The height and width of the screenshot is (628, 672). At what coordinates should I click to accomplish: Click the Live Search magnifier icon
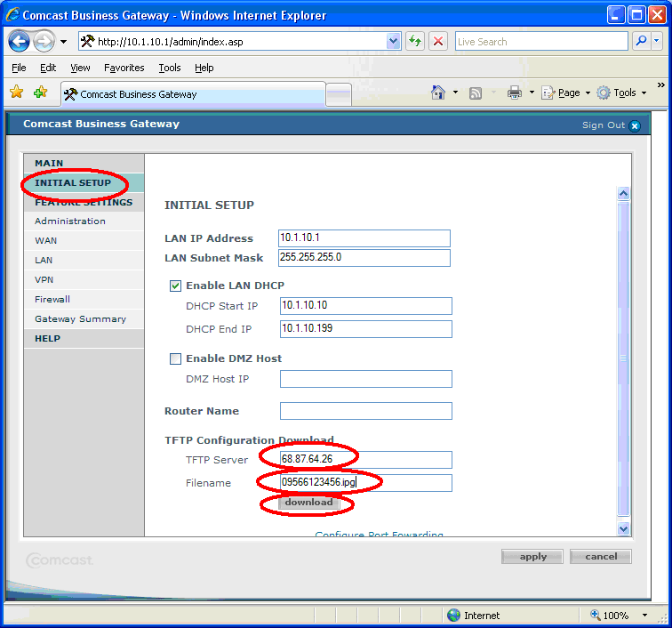[x=641, y=41]
